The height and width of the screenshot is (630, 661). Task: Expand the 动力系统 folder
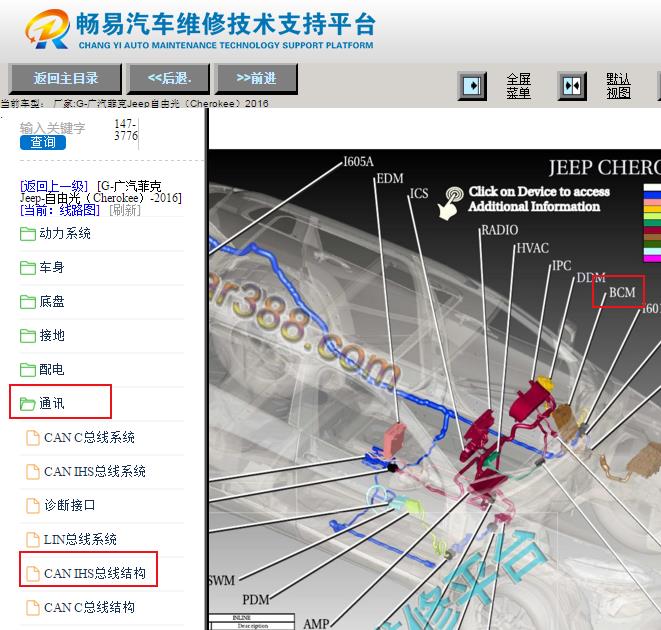pos(64,233)
